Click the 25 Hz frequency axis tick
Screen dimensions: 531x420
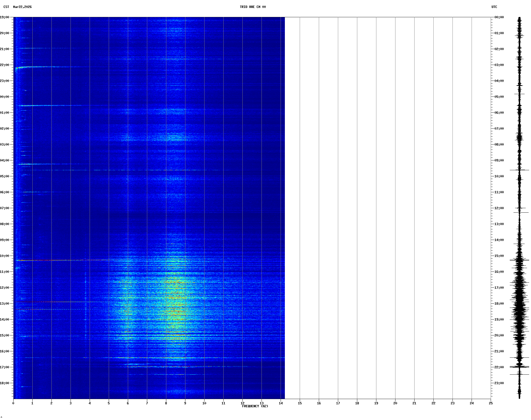[x=491, y=403]
